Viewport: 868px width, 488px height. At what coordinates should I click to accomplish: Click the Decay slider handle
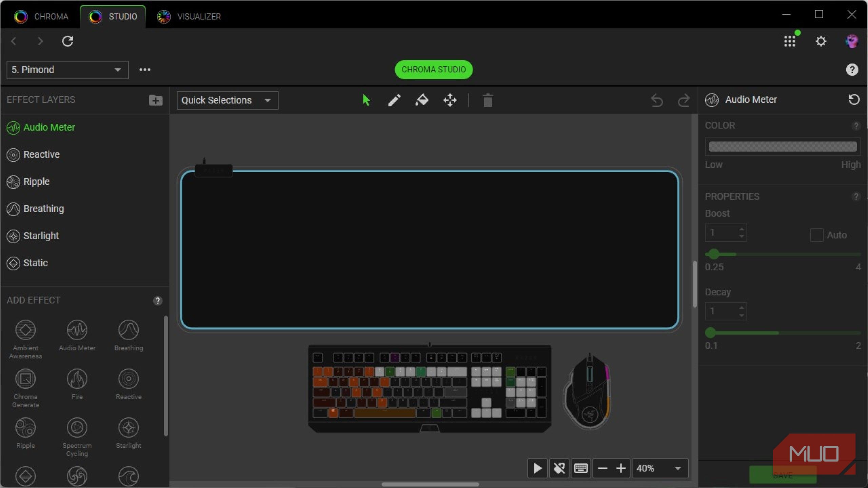pyautogui.click(x=710, y=332)
